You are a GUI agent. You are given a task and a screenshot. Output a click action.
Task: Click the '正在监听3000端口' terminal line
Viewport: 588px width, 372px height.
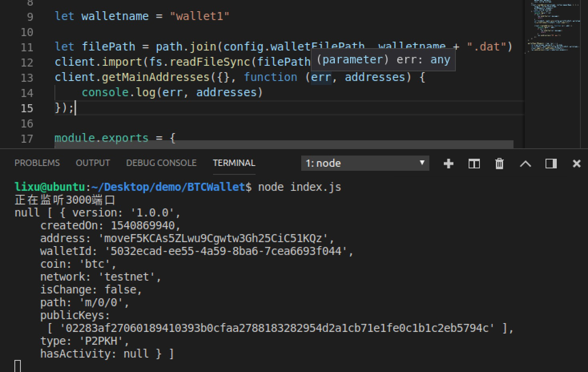pyautogui.click(x=65, y=200)
